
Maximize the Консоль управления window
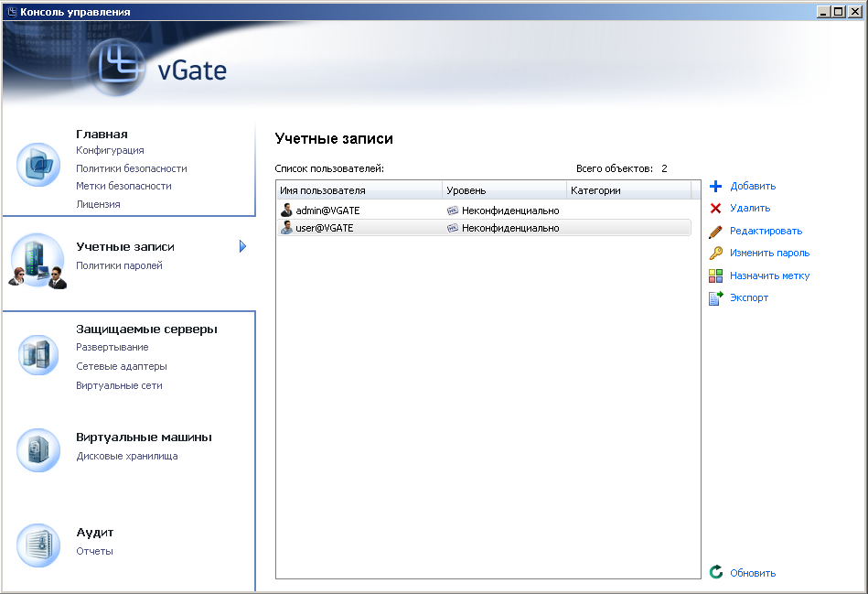(840, 12)
